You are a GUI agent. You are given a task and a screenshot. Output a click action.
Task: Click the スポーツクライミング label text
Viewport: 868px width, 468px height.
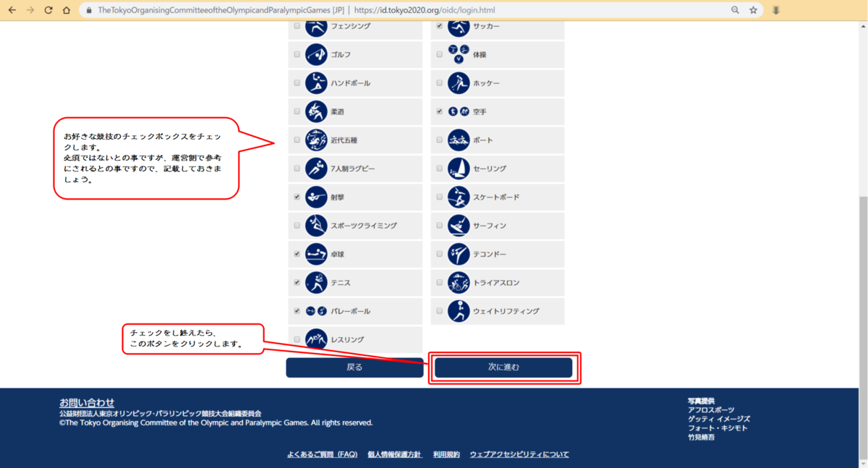364,226
